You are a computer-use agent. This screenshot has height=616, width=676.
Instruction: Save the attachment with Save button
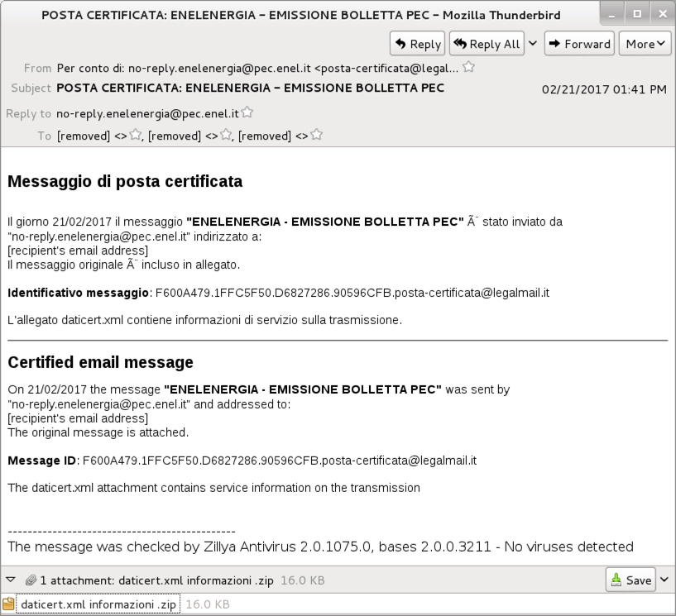[x=630, y=580]
